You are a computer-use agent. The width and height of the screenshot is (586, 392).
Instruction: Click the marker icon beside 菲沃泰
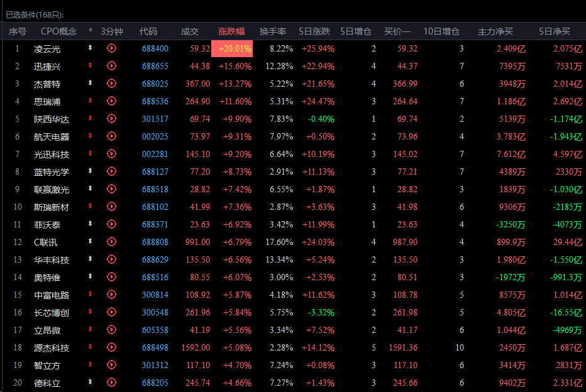click(91, 224)
